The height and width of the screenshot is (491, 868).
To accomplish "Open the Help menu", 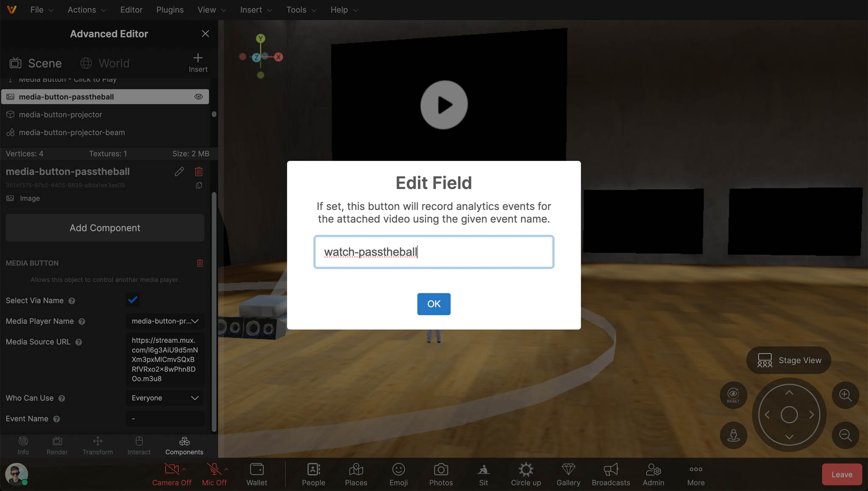I will (344, 9).
